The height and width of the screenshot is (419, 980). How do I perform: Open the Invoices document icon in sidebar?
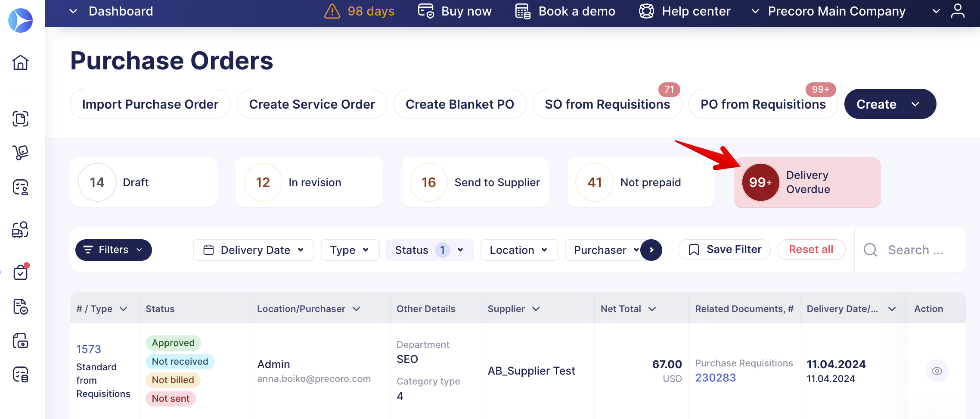(21, 307)
